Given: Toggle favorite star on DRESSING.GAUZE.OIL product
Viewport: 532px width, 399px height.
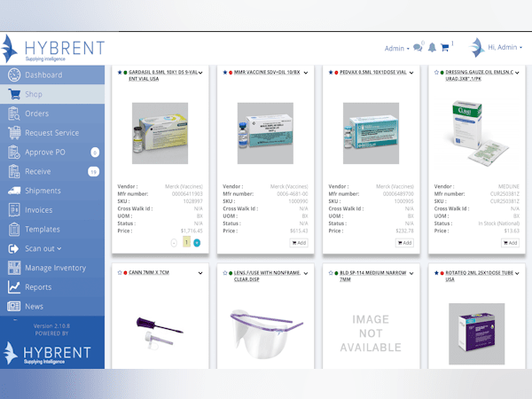Looking at the screenshot, I should pyautogui.click(x=436, y=72).
